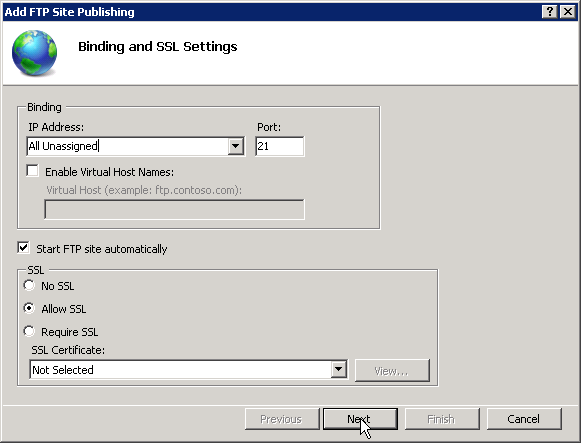581x443 pixels.
Task: Click the Binding and SSL Settings heading
Action: pos(157,47)
